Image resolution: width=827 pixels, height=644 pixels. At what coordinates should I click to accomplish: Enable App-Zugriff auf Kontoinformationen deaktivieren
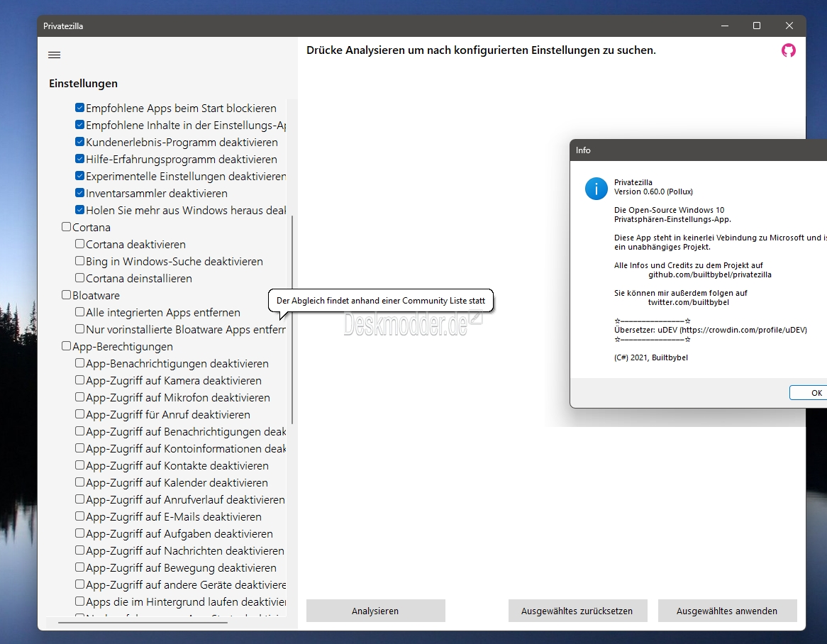[x=79, y=448]
